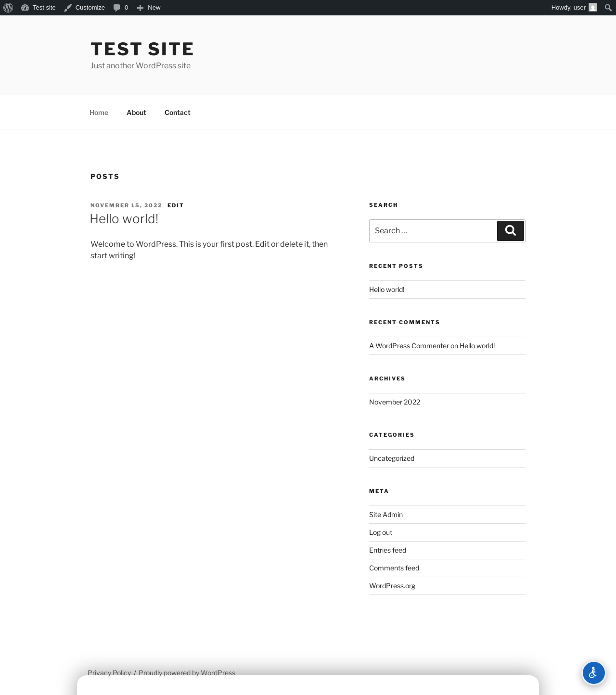The width and height of the screenshot is (616, 695).
Task: Open the blue accessibility widget button
Action: click(594, 673)
